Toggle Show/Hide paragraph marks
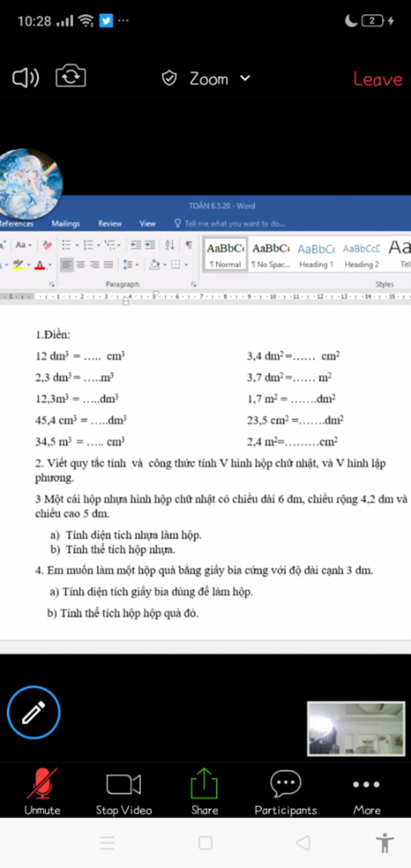This screenshot has width=411, height=868. [x=189, y=244]
